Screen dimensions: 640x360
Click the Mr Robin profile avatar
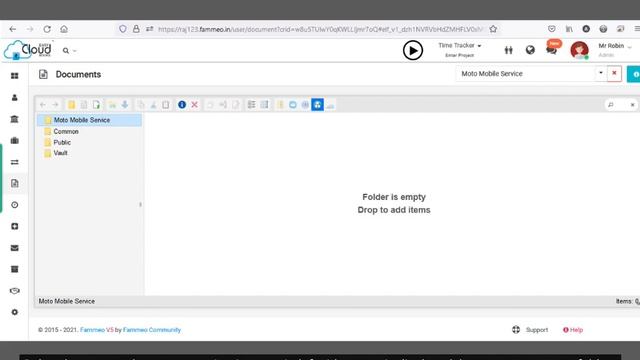pyautogui.click(x=579, y=50)
